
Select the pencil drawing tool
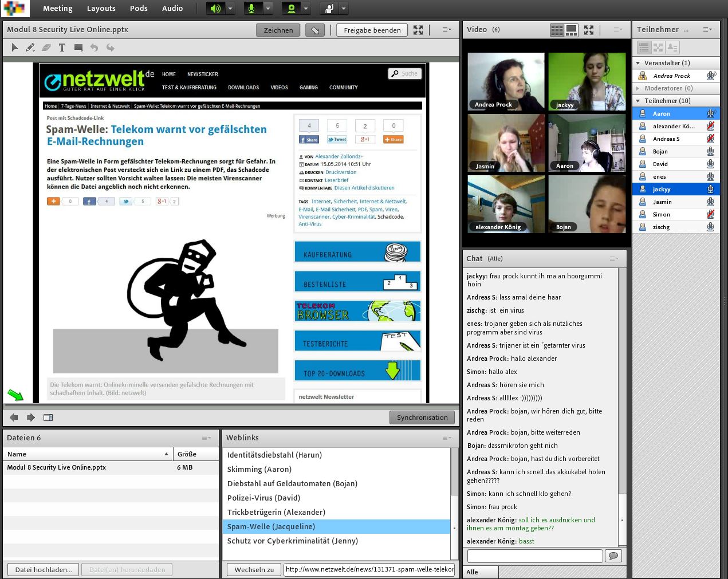[30, 48]
